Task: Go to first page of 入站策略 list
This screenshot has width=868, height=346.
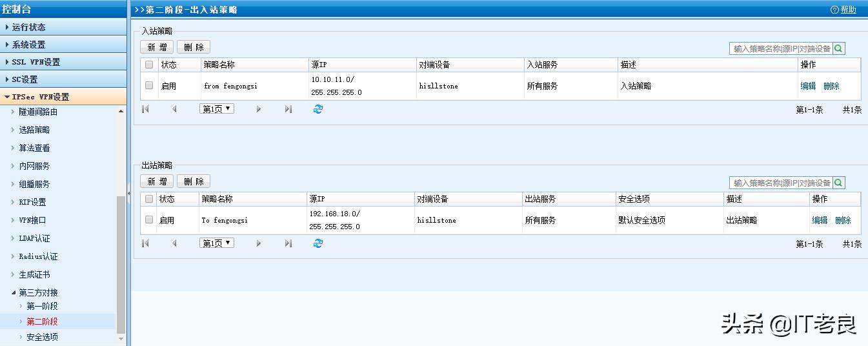Action: [x=145, y=109]
